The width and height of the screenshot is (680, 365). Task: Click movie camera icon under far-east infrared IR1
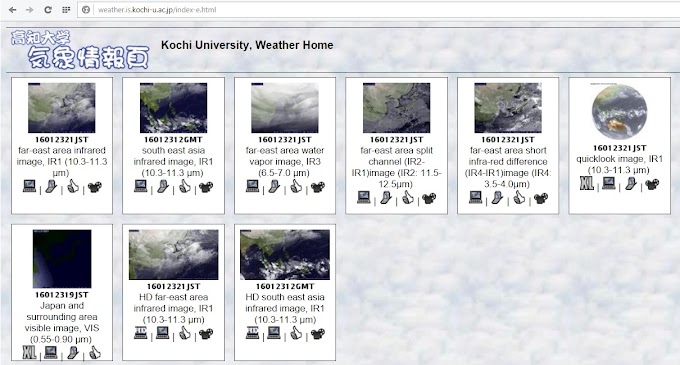click(95, 187)
